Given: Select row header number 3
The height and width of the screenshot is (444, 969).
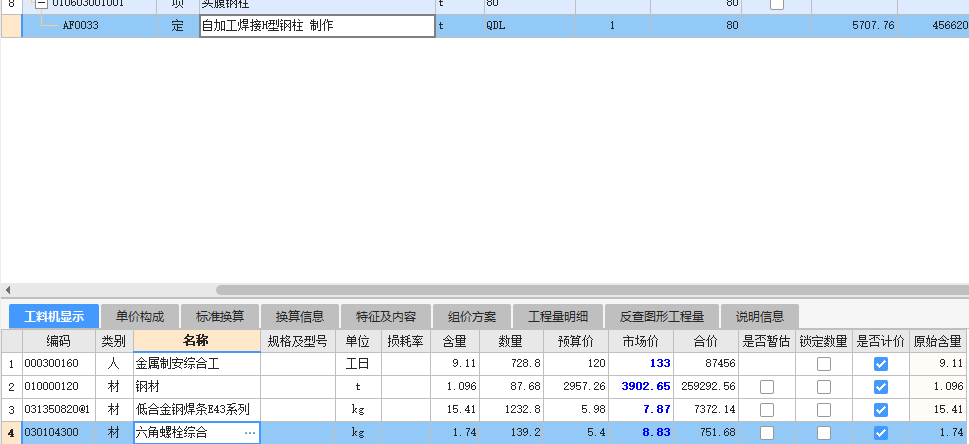Looking at the screenshot, I should [11, 410].
